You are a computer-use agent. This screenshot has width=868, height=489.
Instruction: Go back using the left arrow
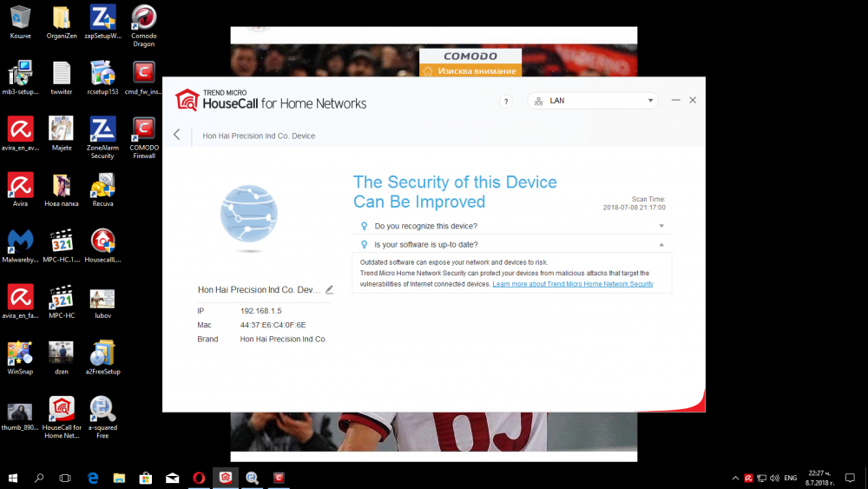(x=176, y=135)
